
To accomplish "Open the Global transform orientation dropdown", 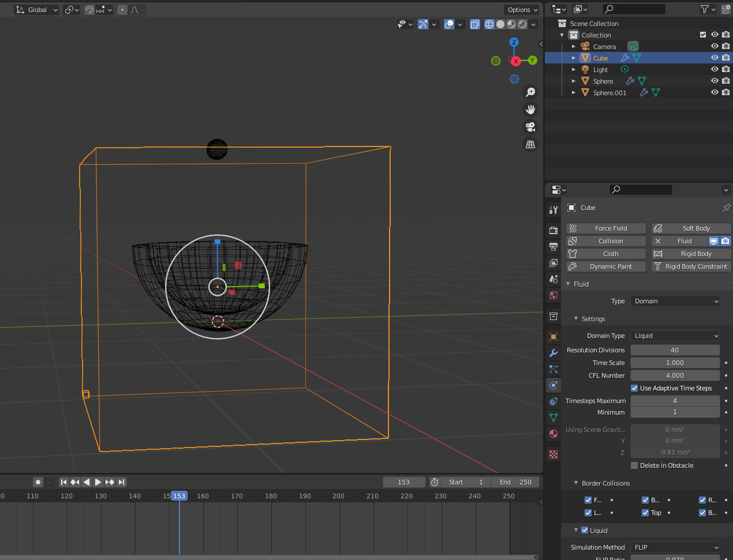I will (x=37, y=10).
